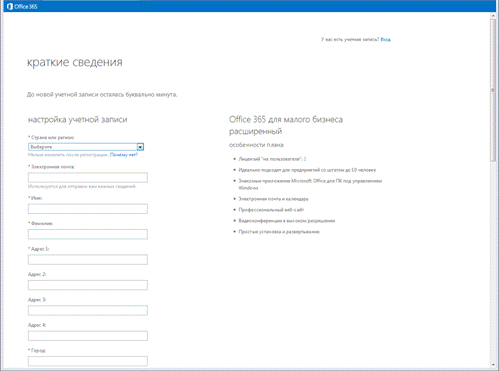This screenshot has width=499, height=371.
Task: Click 'Идеально подходит для предприятий' bullet text
Action: [307, 170]
